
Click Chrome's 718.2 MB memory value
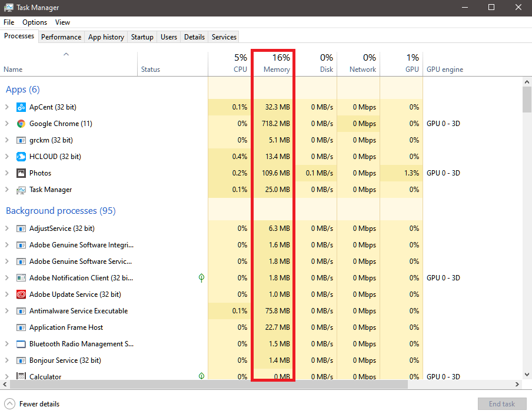276,124
